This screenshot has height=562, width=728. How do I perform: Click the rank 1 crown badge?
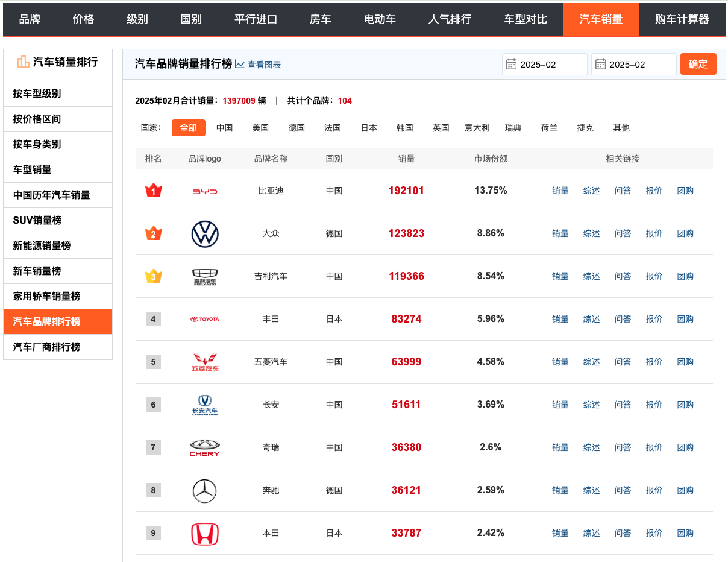[154, 191]
